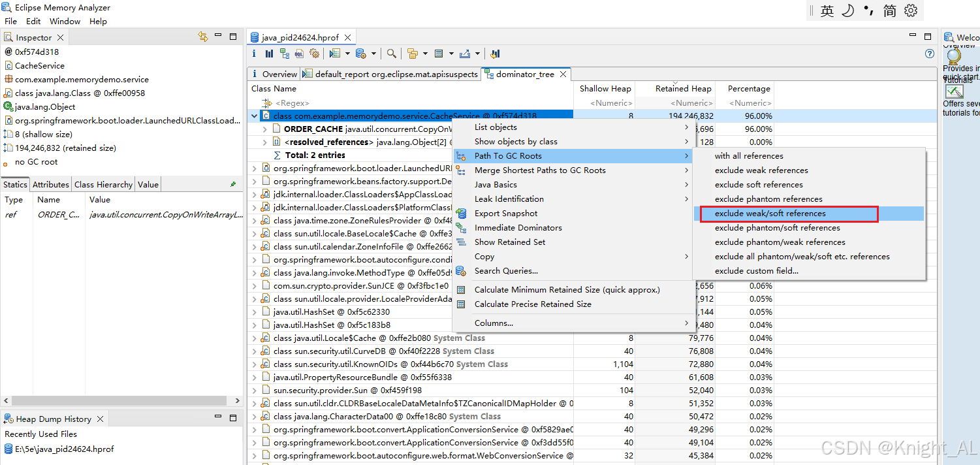Switch to the Overview tab
Viewport: 980px width, 465px height.
pos(274,74)
